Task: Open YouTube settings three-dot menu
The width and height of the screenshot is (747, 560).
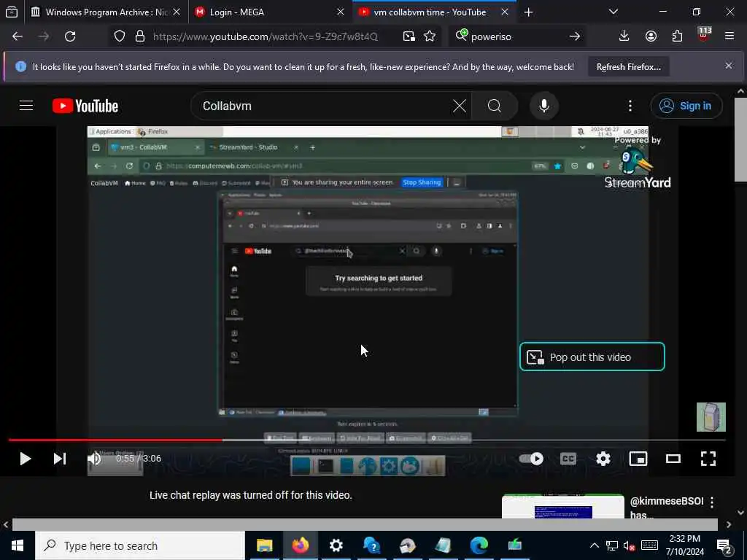Action: pyautogui.click(x=630, y=106)
